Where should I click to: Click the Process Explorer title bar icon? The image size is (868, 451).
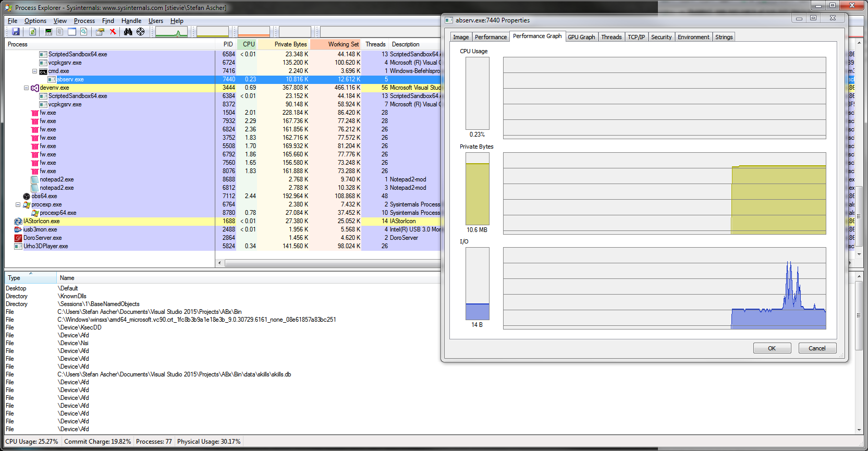[8, 8]
